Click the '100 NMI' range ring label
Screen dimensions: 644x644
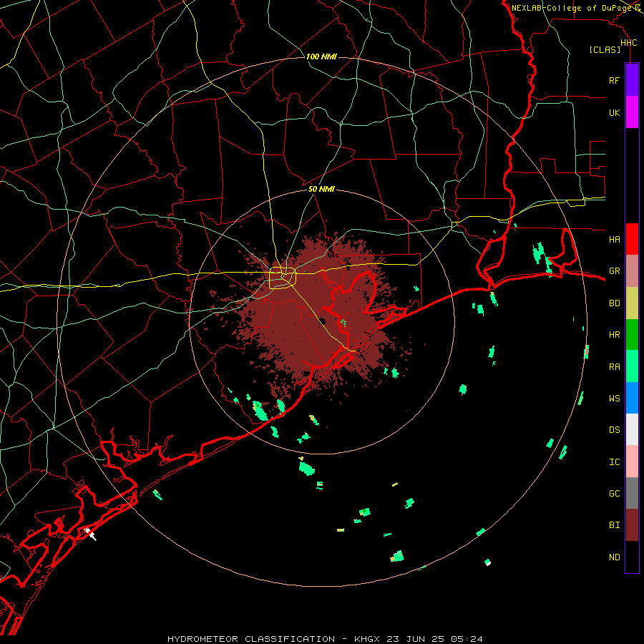[x=321, y=57]
